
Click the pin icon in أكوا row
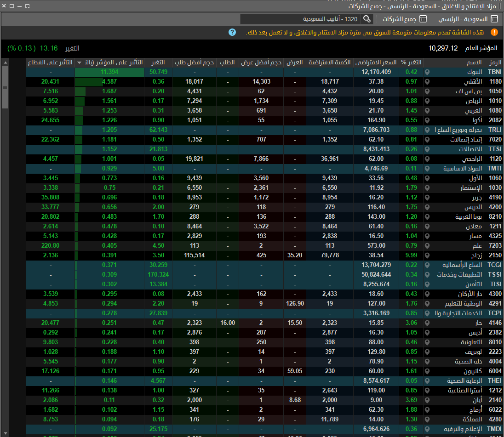pos(427,120)
